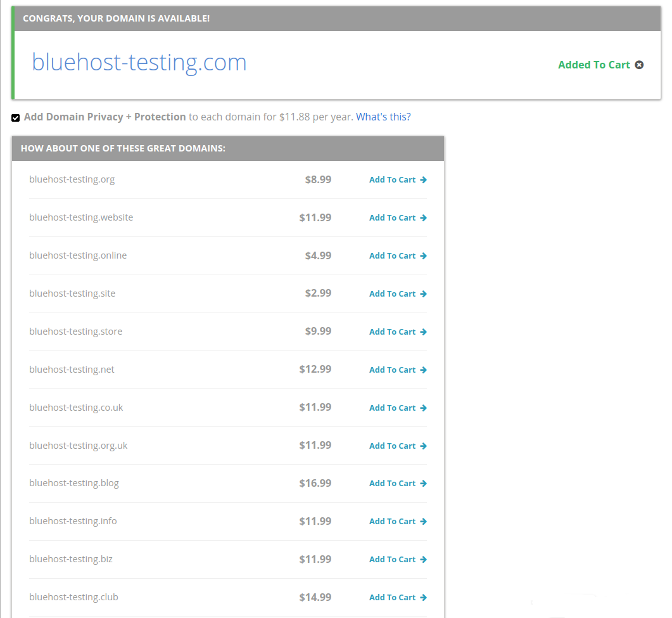672x618 pixels.
Task: Add bluehost-testing.info to cart
Action: click(398, 522)
